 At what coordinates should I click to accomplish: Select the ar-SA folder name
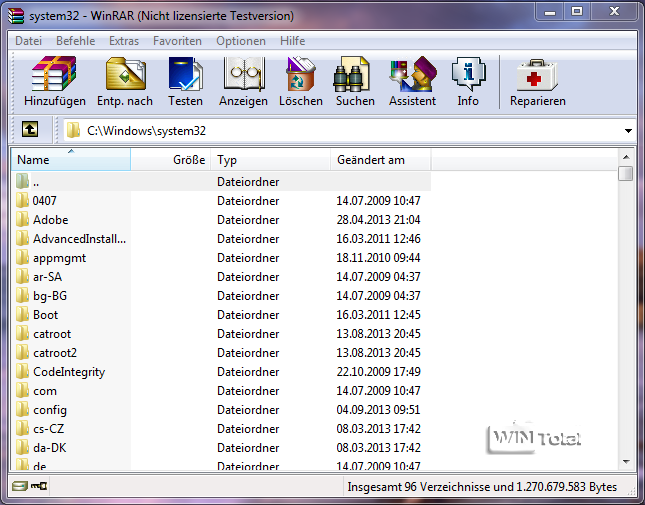click(48, 277)
